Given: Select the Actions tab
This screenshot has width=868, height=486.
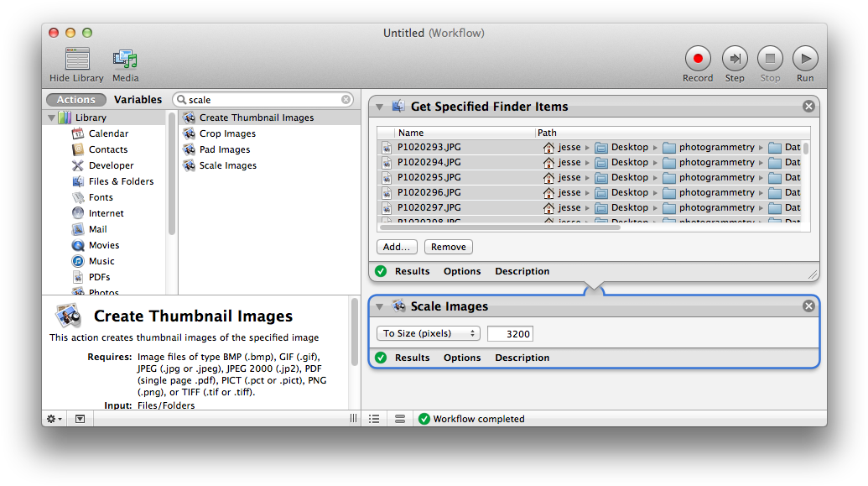Looking at the screenshot, I should [x=76, y=100].
